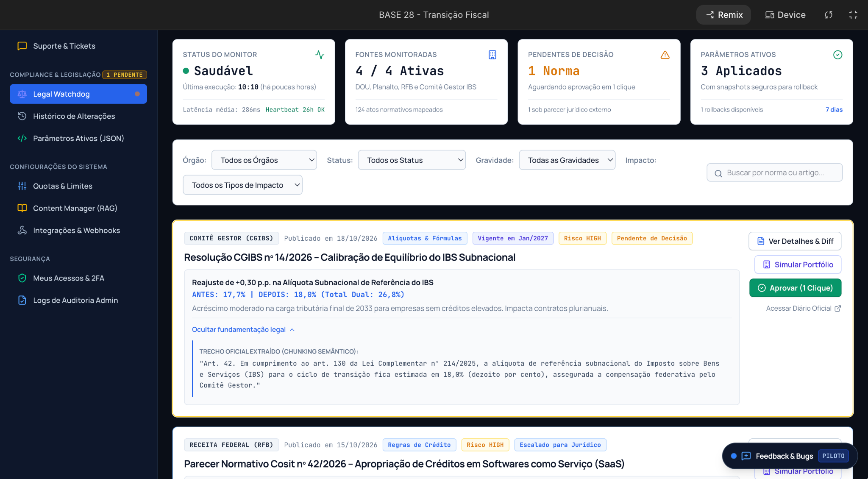868x479 pixels.
Task: Click the fullscreen collapse icon
Action: [853, 15]
